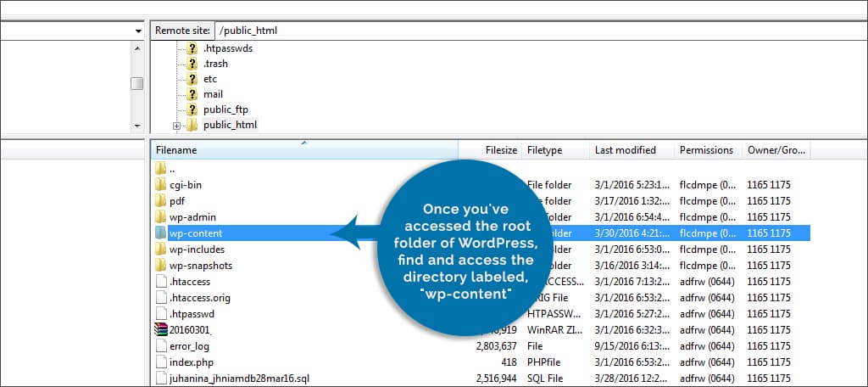Sort files by Filename column header

[303, 150]
